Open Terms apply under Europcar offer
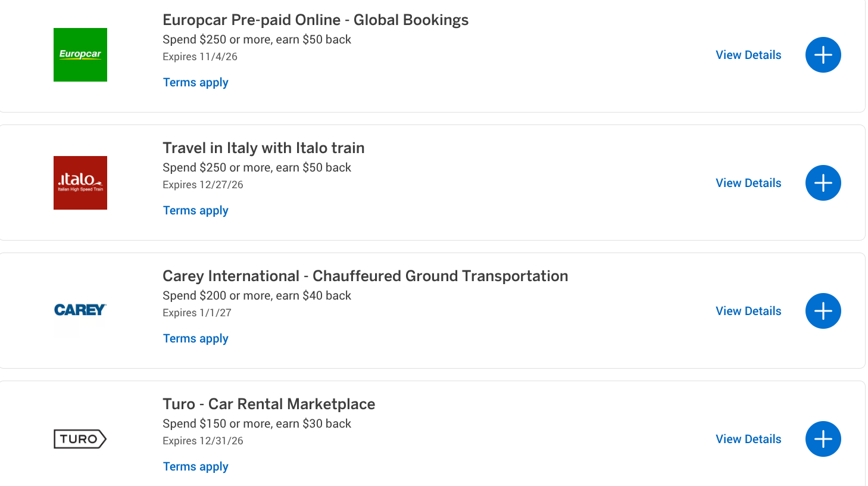This screenshot has width=868, height=486. coord(196,83)
